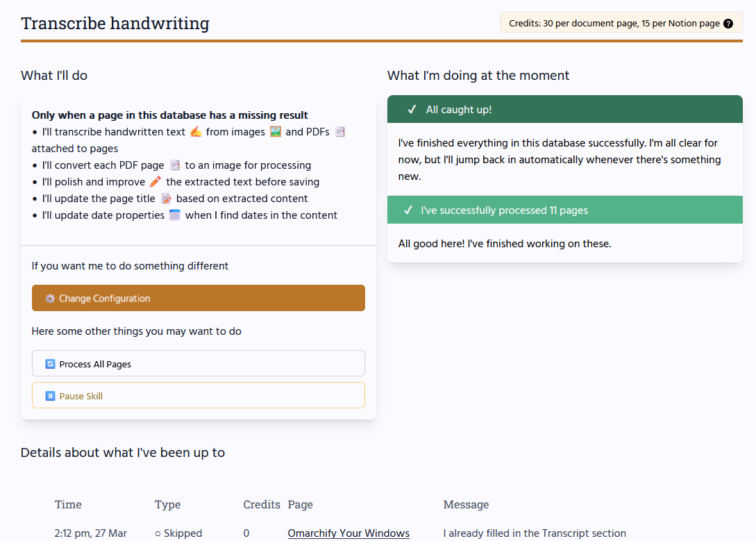
Task: Click the Type column header
Action: (167, 505)
